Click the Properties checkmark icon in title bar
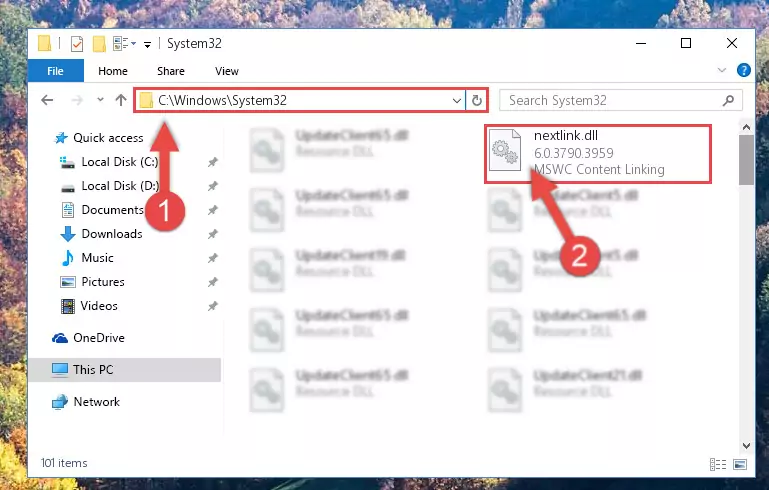Viewport: 769px width, 490px height. [77, 44]
